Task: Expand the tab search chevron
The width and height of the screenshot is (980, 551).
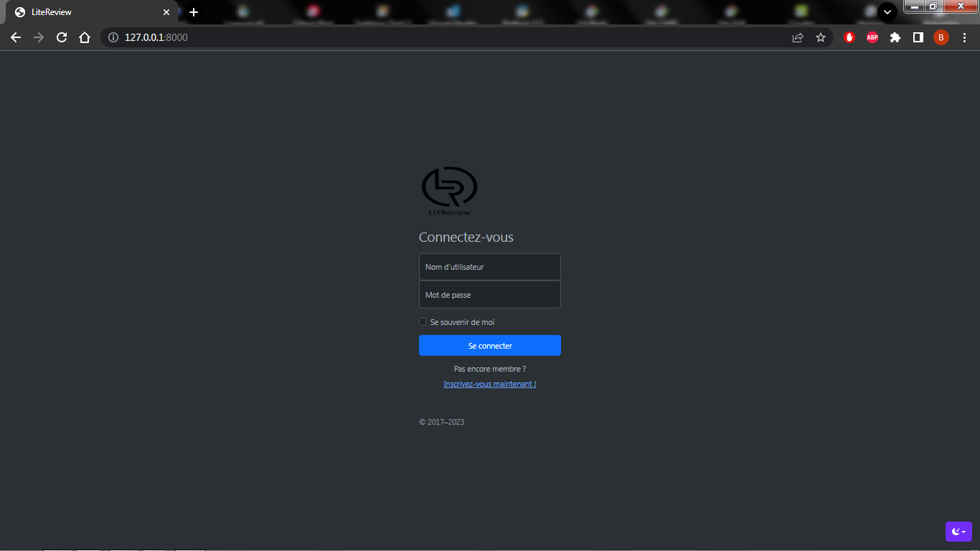Action: click(x=887, y=11)
